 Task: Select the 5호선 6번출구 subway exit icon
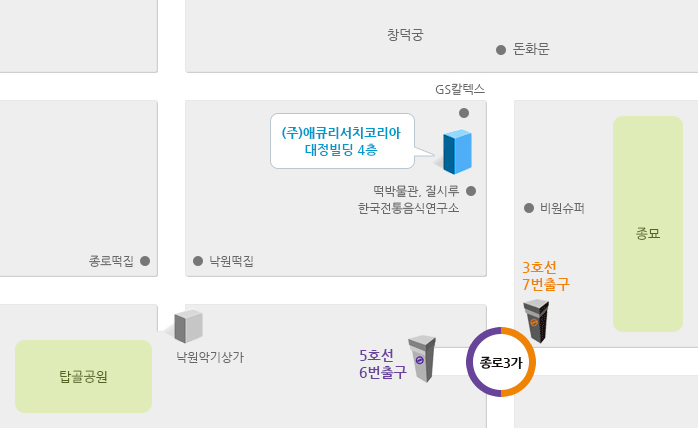click(x=422, y=359)
